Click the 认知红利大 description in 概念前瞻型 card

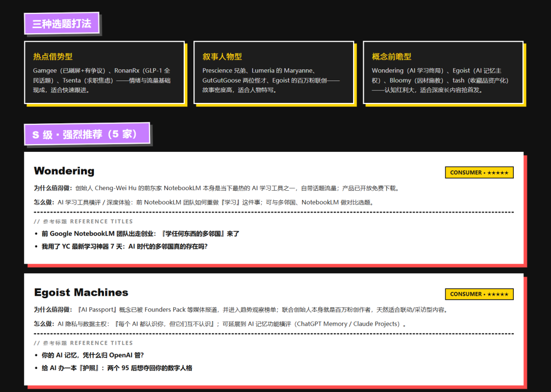440,81
